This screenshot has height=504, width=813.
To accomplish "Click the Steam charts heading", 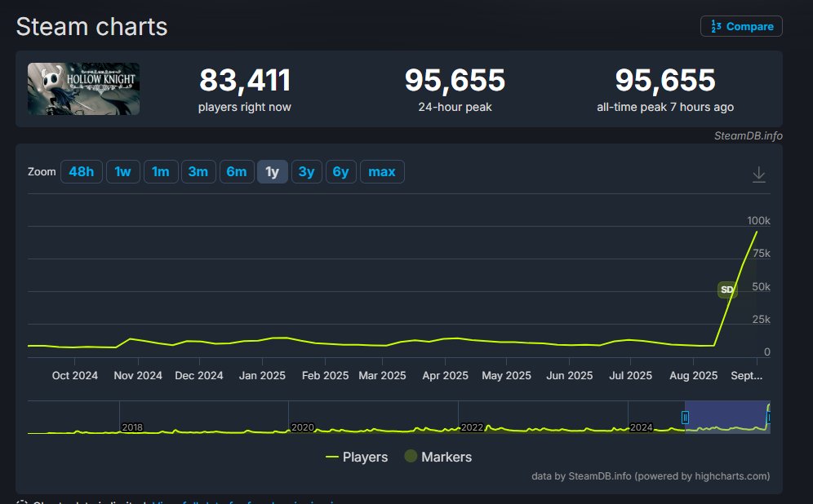I will (x=91, y=27).
